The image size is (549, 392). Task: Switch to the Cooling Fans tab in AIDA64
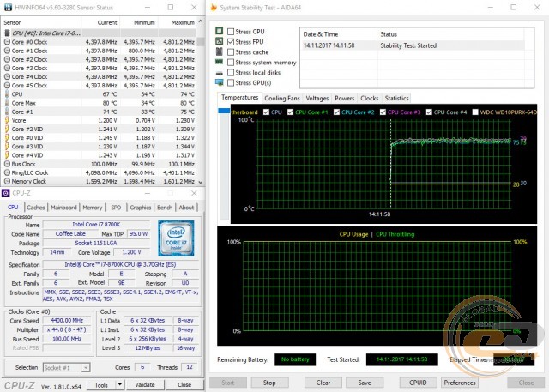(282, 99)
